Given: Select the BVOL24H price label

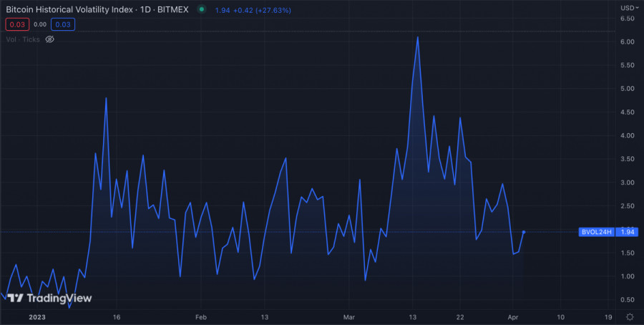Looking at the screenshot, I should 596,232.
